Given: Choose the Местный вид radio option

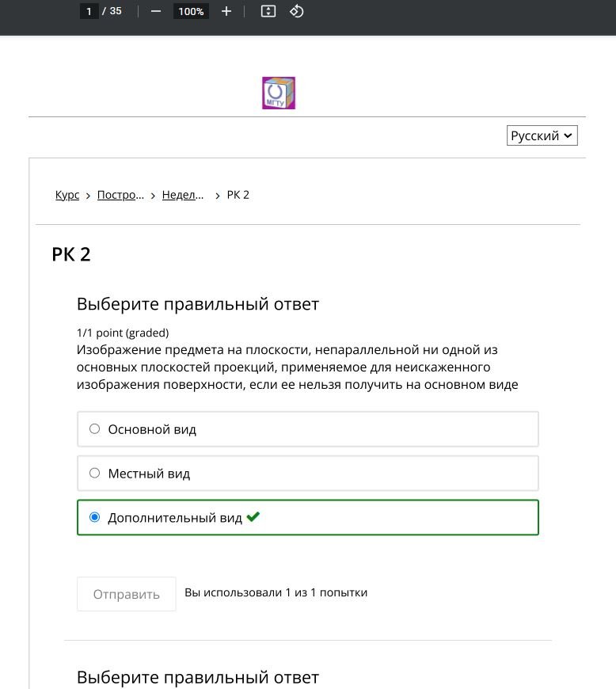Looking at the screenshot, I should (95, 474).
